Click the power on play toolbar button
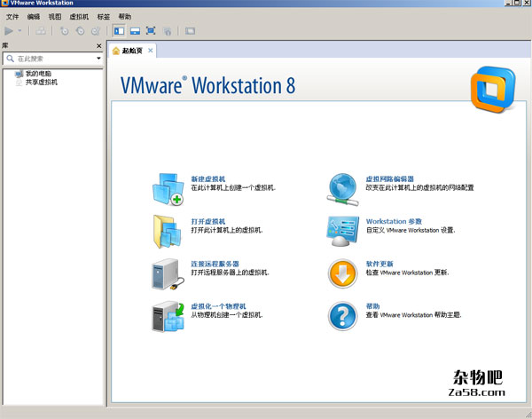This screenshot has width=532, height=419. coord(9,31)
